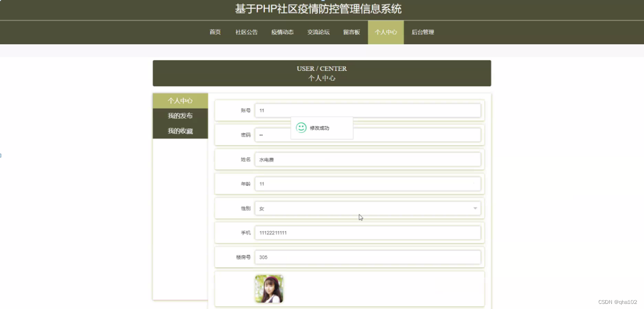
Task: Click the 账号 input field
Action: pos(368,111)
